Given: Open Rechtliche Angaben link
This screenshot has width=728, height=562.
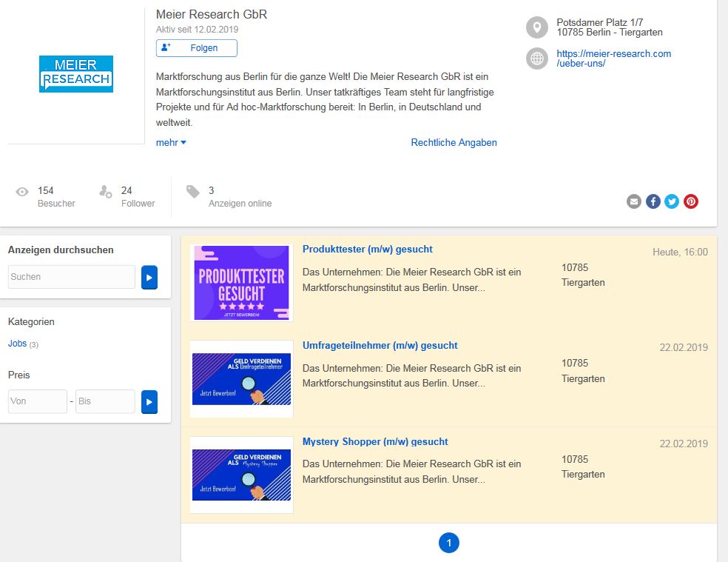Looking at the screenshot, I should tap(454, 143).
